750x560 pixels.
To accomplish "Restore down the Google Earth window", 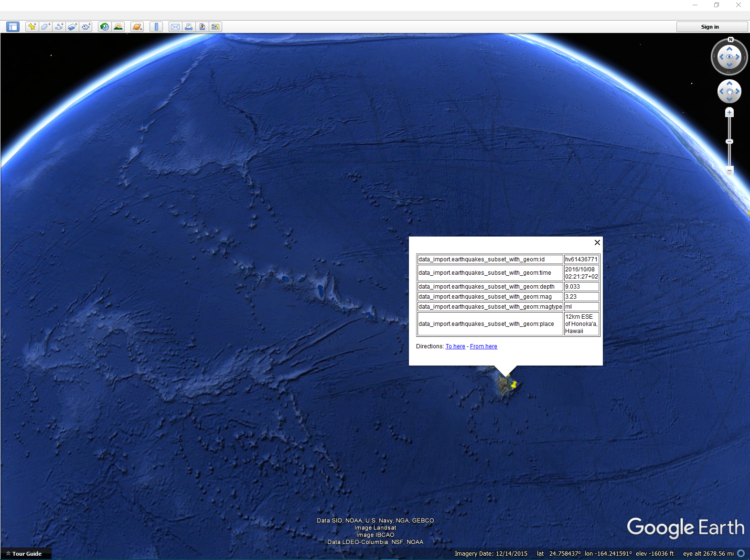I will pos(717,5).
